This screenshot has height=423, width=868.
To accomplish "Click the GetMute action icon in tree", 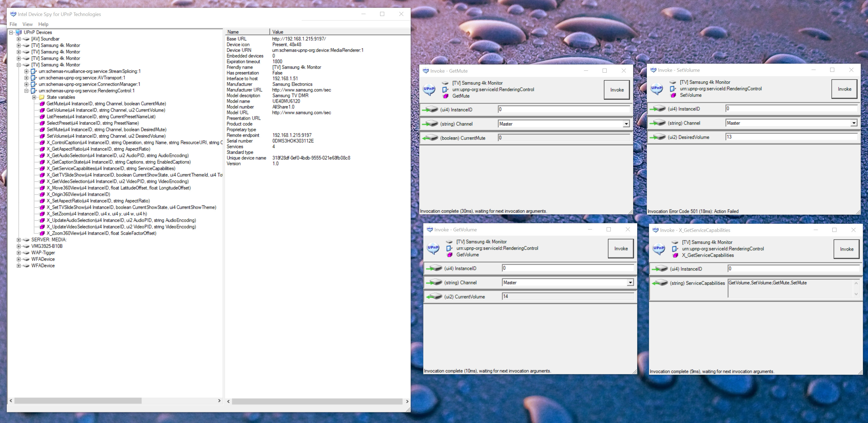I will coord(42,104).
